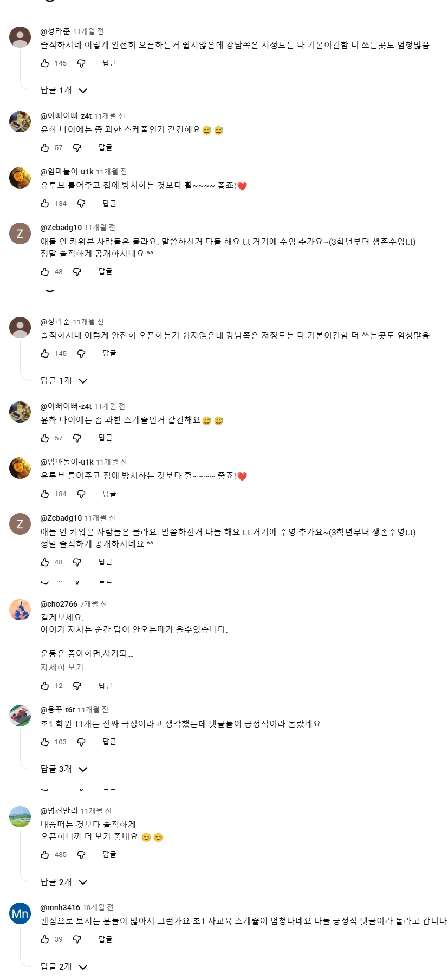Viewport: 448px width, 980px height.
Task: Dislike the comment by @웅꾸-t6r
Action: pos(81,742)
